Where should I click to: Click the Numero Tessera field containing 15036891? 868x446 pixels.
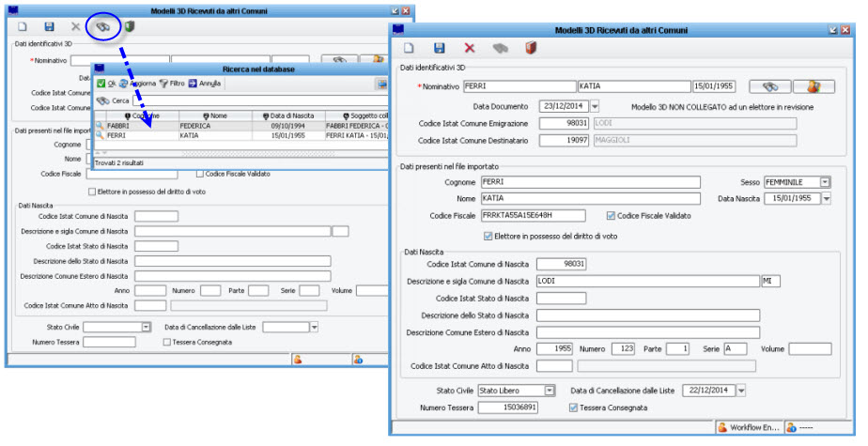pos(507,408)
